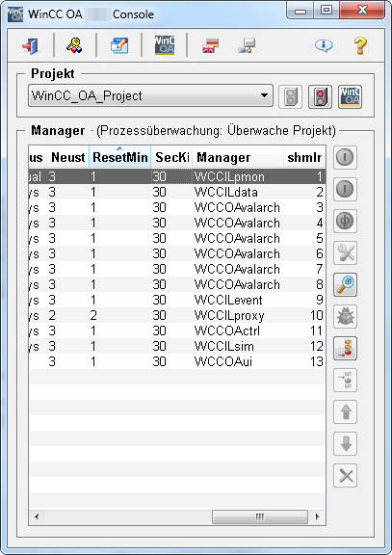Sort by the ResetMin column header

tap(120, 157)
